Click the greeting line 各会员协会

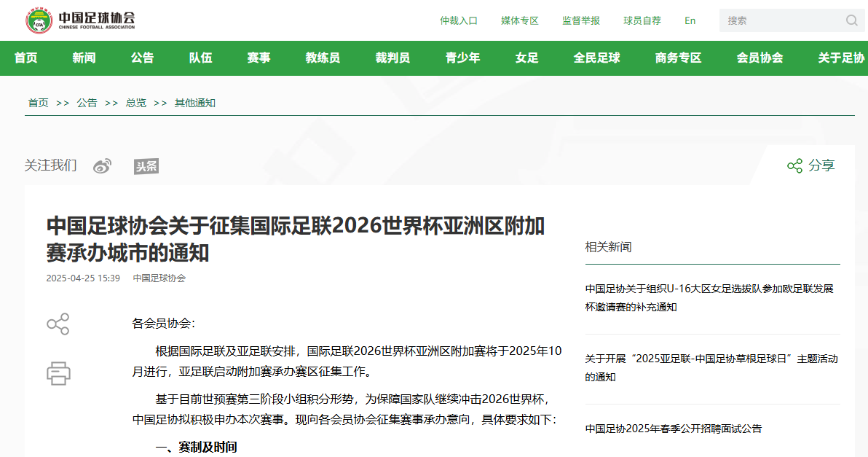pyautogui.click(x=164, y=324)
